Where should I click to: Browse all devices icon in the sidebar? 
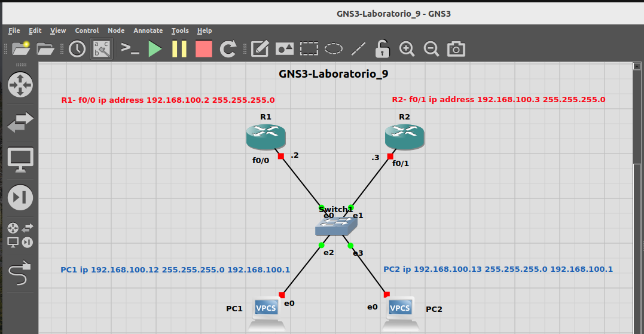click(20, 235)
